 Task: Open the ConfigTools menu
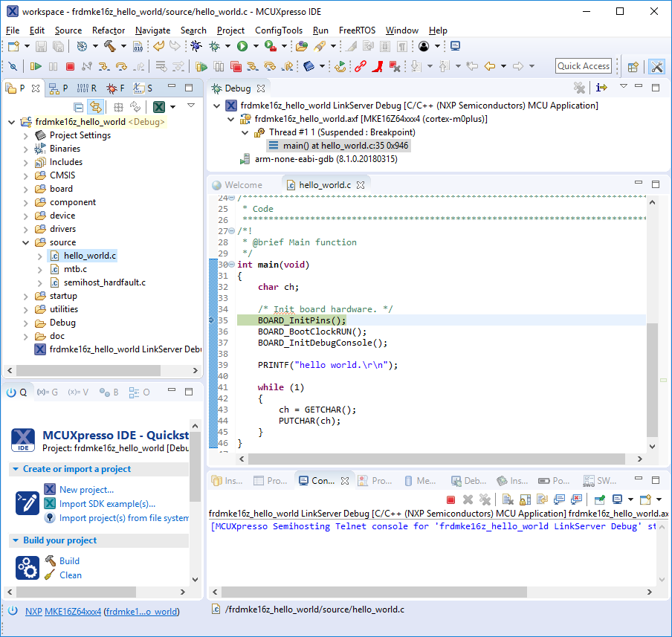pyautogui.click(x=278, y=30)
